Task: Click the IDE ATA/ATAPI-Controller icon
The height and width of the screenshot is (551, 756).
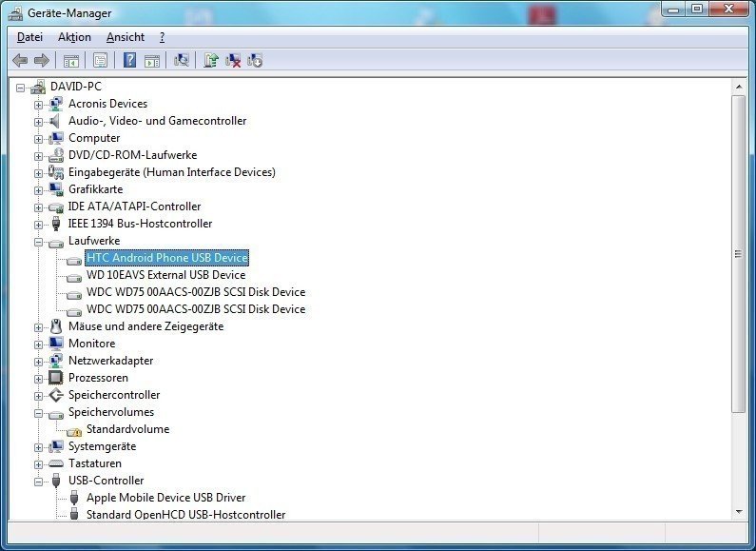Action: tap(56, 207)
